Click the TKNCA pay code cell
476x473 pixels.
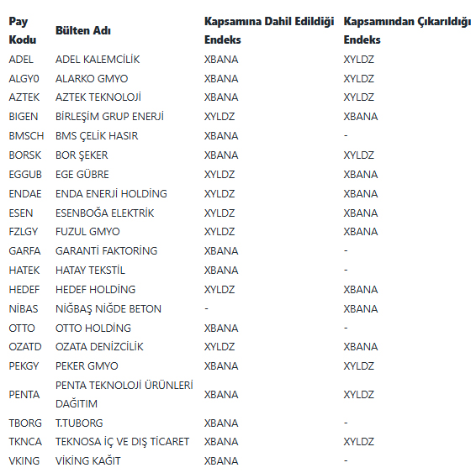click(x=25, y=442)
